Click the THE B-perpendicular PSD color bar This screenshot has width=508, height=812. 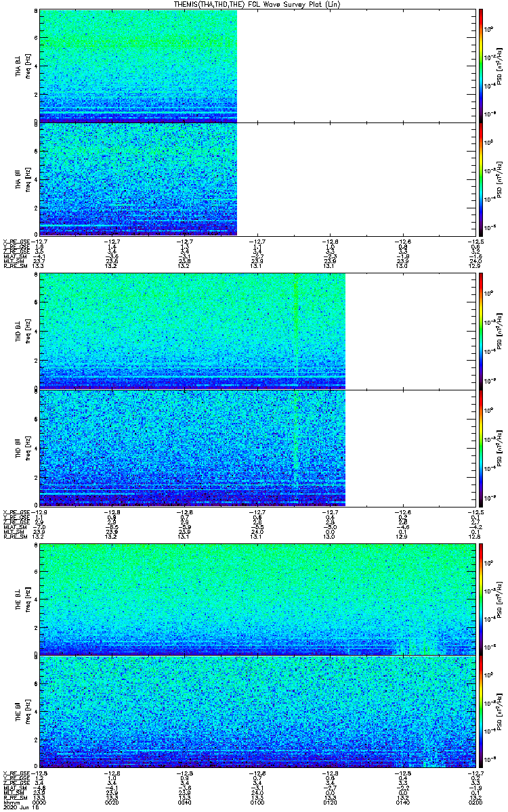pyautogui.click(x=481, y=599)
